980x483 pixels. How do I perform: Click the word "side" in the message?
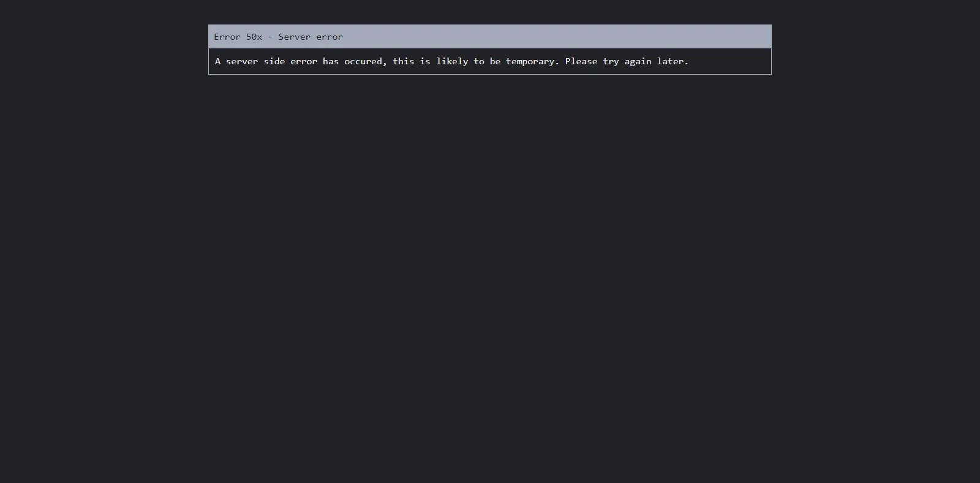click(274, 61)
